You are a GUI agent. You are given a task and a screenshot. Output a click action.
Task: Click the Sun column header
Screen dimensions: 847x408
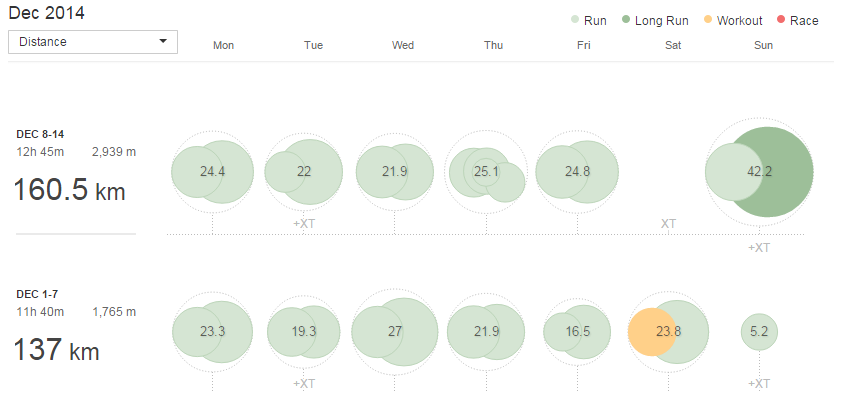[x=762, y=45]
